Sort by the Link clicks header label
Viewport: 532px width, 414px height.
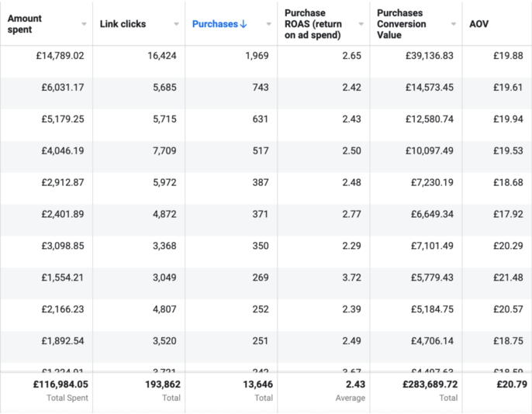tap(123, 24)
